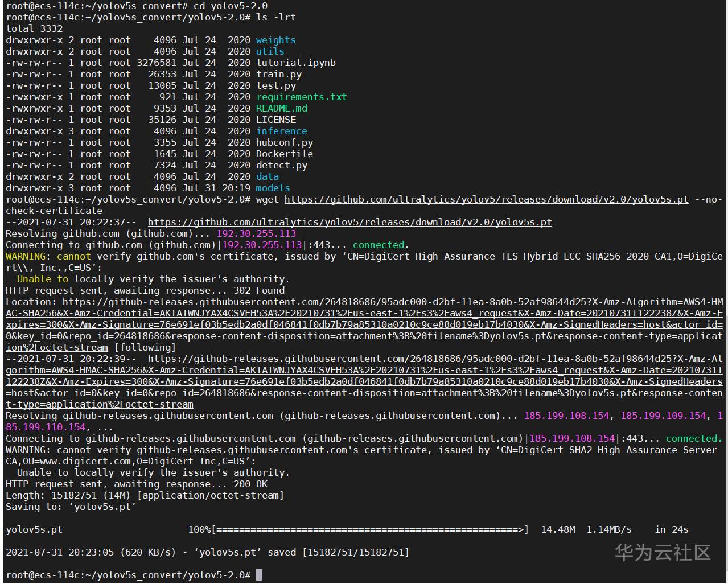Click the Length: 15182751 (14M) line
Image resolution: width=728 pixels, height=584 pixels.
coord(145,495)
